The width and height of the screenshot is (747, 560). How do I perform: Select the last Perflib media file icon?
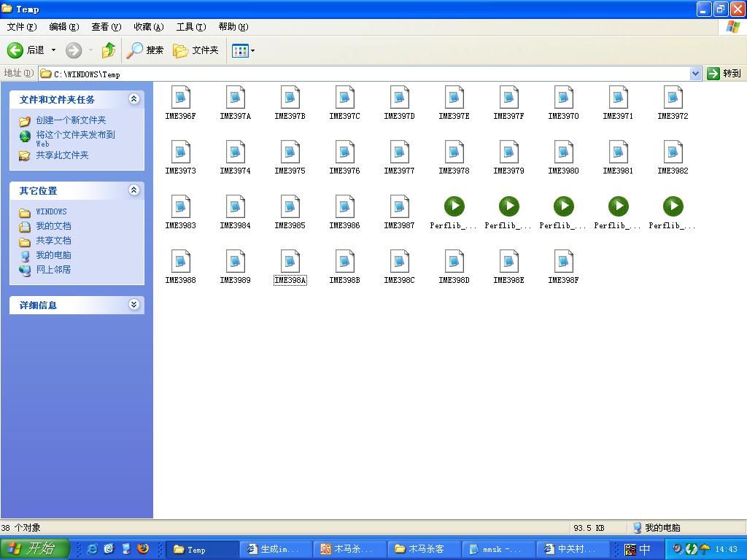pyautogui.click(x=673, y=206)
